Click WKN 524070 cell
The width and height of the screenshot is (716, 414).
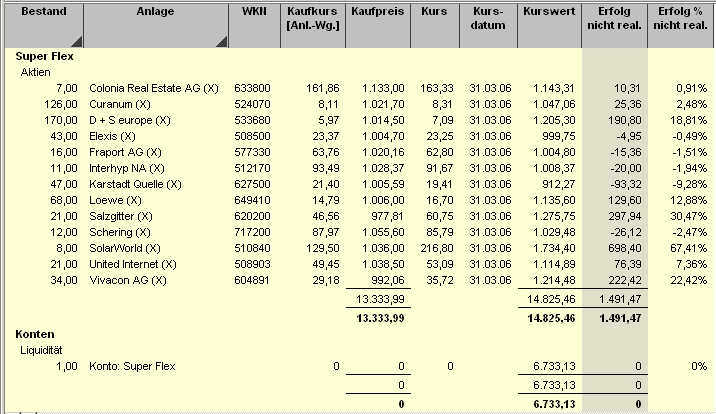point(252,104)
